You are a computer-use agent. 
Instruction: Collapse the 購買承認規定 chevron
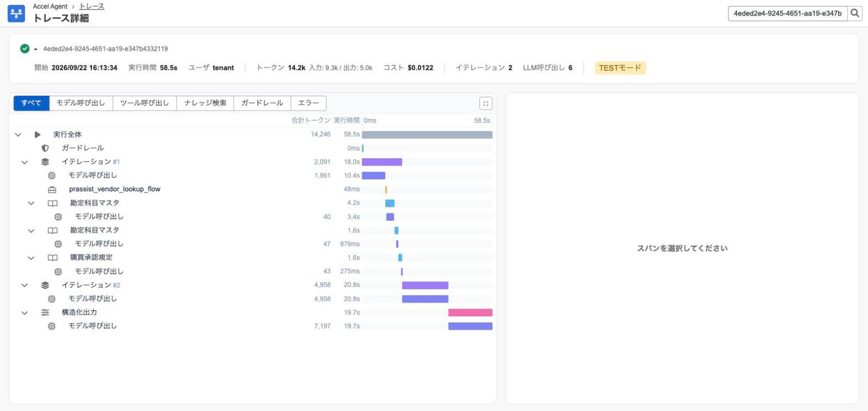coord(31,258)
